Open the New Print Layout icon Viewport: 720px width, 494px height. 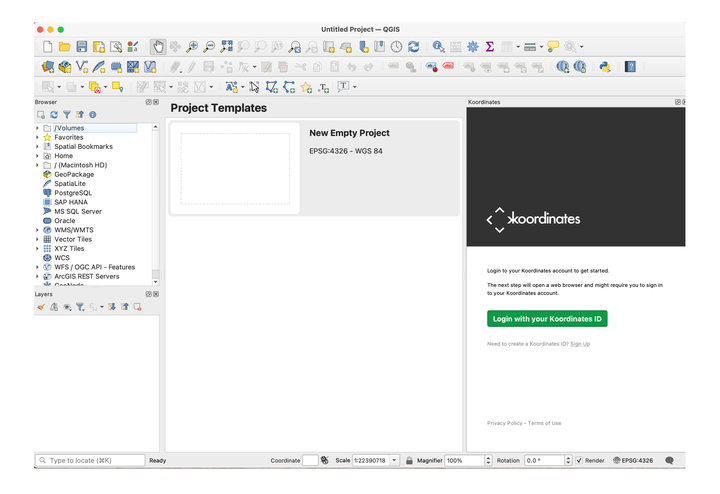tap(99, 46)
